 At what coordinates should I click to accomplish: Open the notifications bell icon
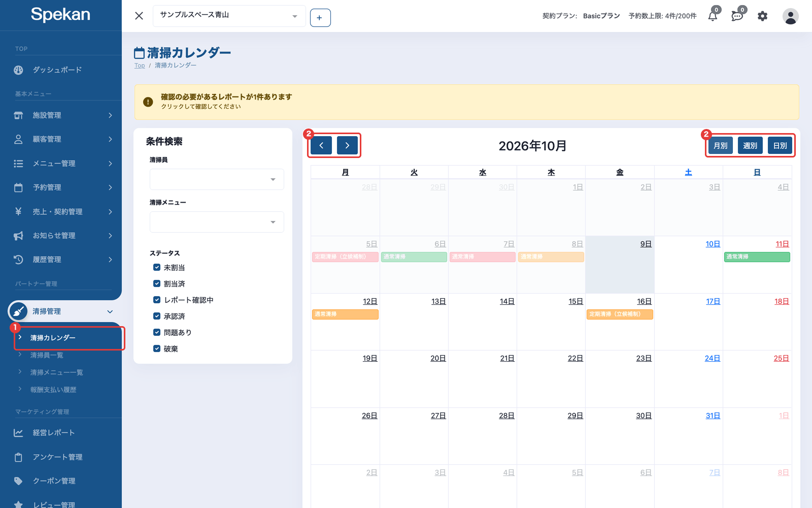pos(713,16)
